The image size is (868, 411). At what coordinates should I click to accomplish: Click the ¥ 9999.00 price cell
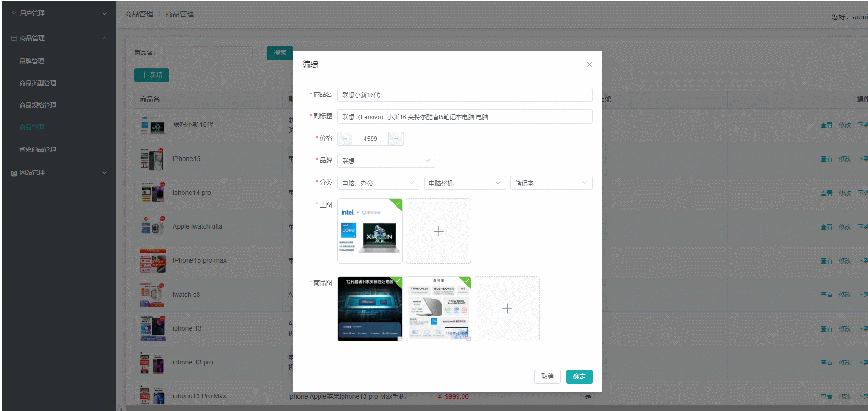453,396
